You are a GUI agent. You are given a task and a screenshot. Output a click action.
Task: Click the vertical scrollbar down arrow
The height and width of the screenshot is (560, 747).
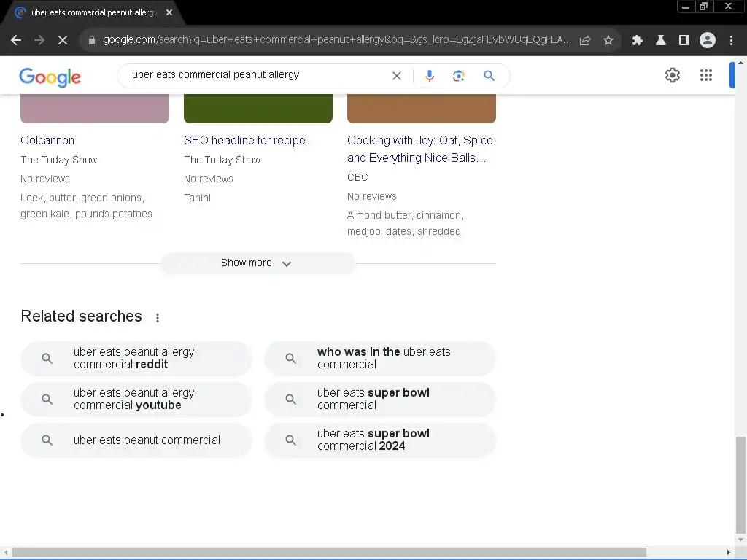click(740, 540)
